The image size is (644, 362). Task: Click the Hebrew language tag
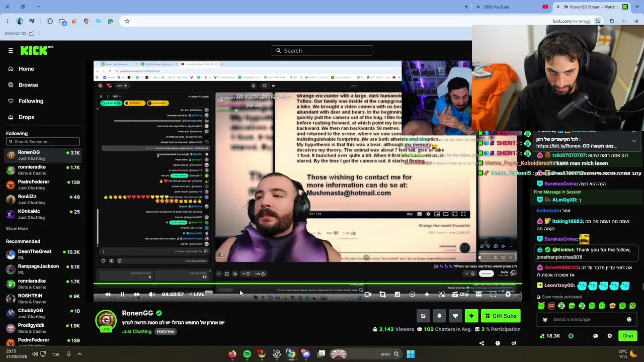[x=165, y=332]
